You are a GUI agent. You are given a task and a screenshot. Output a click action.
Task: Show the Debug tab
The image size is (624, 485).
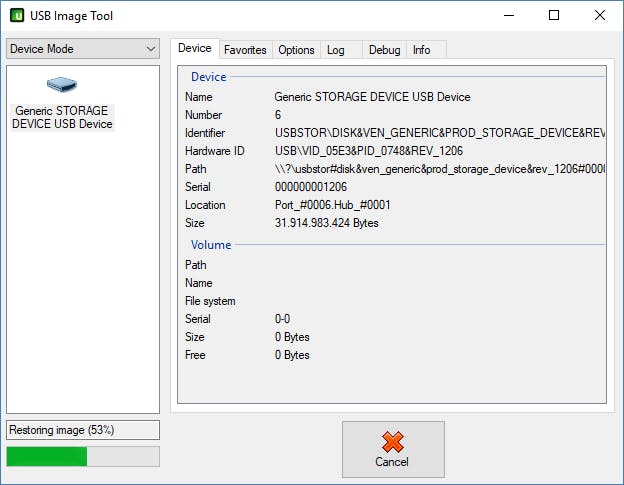(x=384, y=50)
